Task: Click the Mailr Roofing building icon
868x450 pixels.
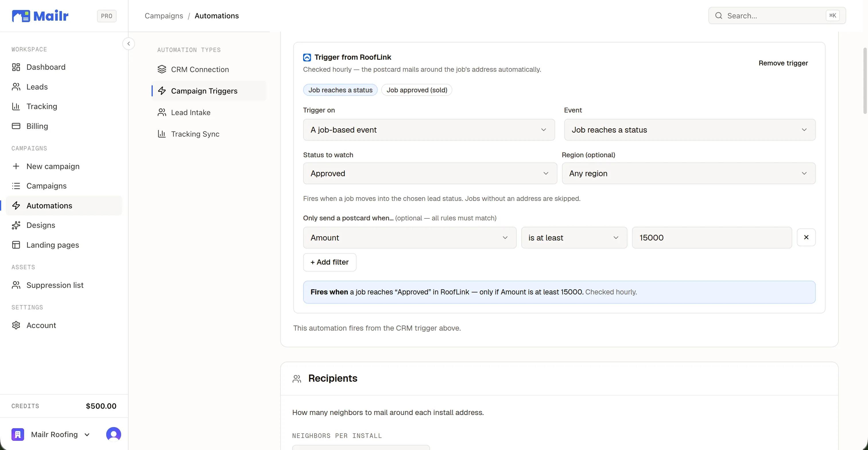Action: [x=18, y=435]
